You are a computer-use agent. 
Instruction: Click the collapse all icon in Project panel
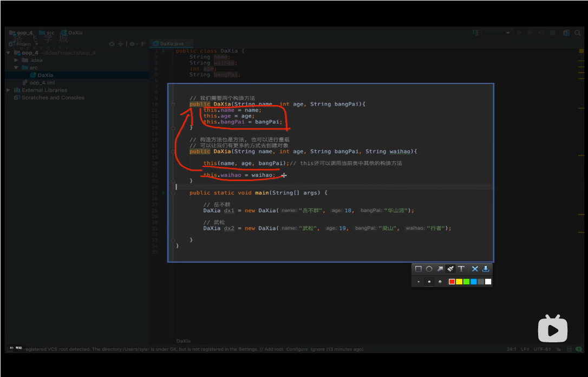click(x=121, y=44)
